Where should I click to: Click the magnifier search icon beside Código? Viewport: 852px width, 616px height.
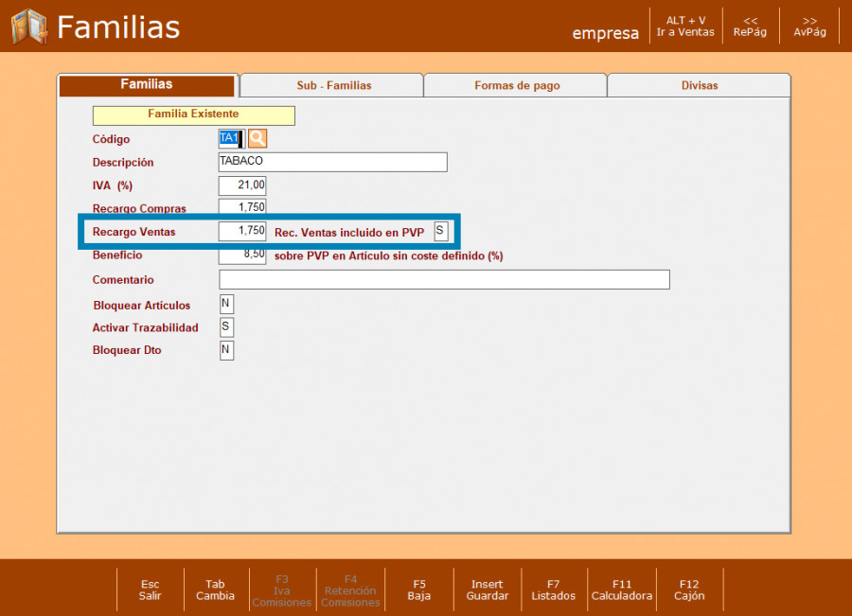[257, 139]
